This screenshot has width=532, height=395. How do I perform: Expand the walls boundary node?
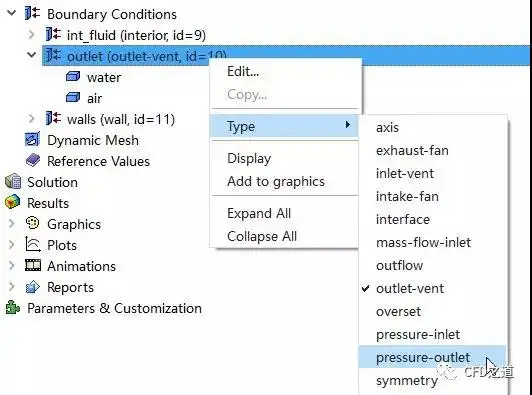tap(32, 119)
